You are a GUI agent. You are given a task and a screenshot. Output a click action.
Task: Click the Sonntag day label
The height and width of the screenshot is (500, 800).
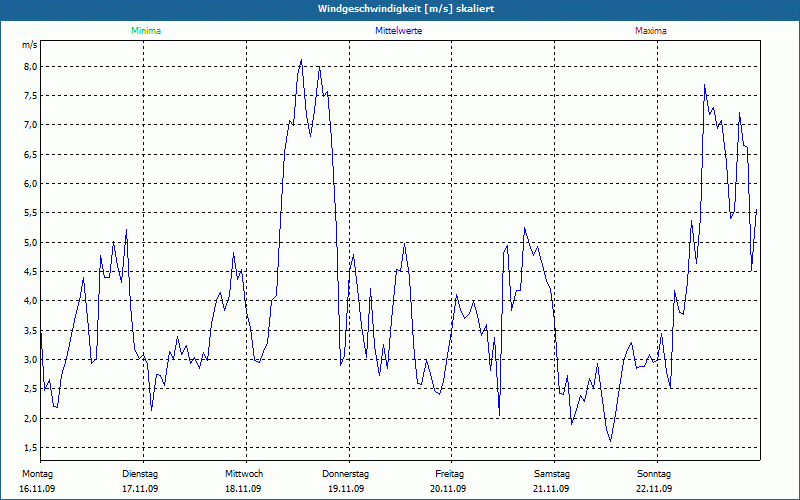tap(654, 474)
